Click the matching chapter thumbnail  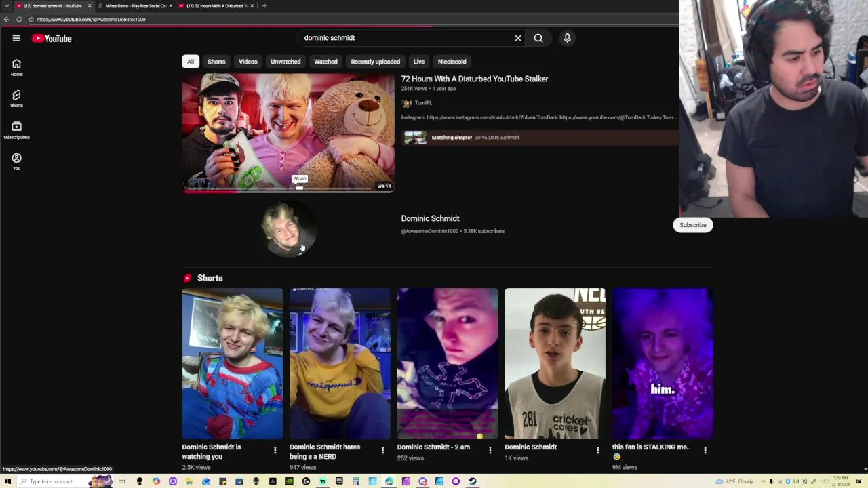coord(415,138)
